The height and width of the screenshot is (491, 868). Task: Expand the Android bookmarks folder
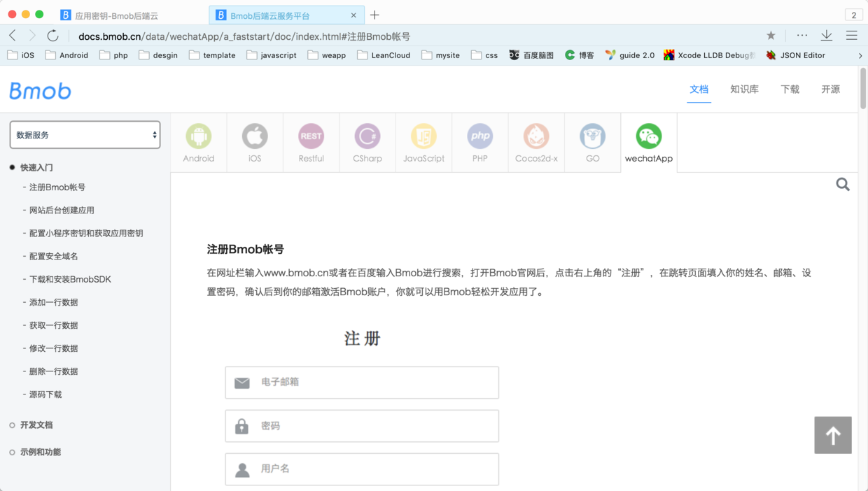66,55
